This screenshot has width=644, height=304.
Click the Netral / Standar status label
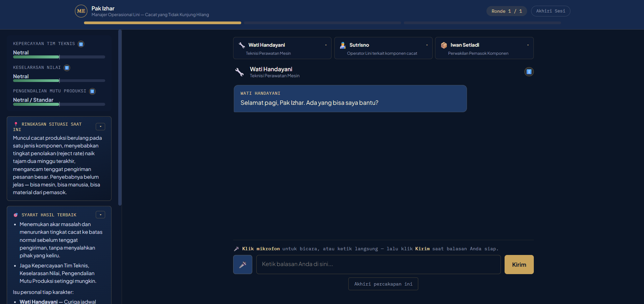[33, 100]
